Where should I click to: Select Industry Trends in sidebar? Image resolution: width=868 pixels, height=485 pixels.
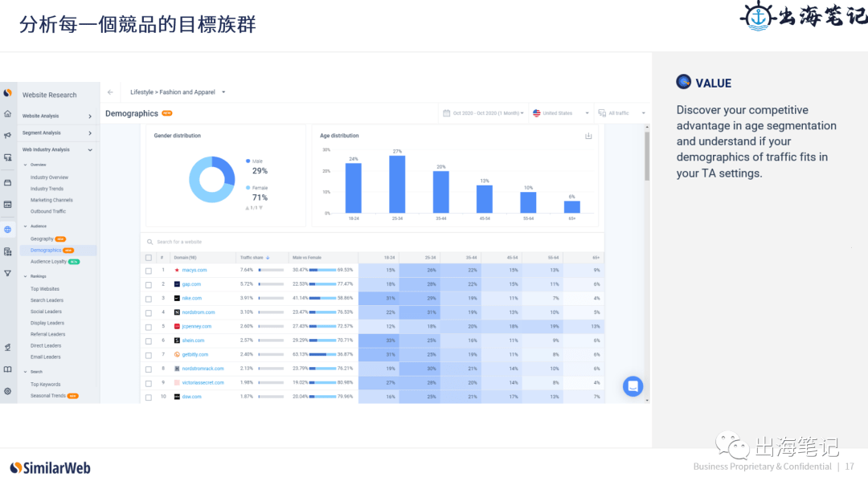point(47,189)
